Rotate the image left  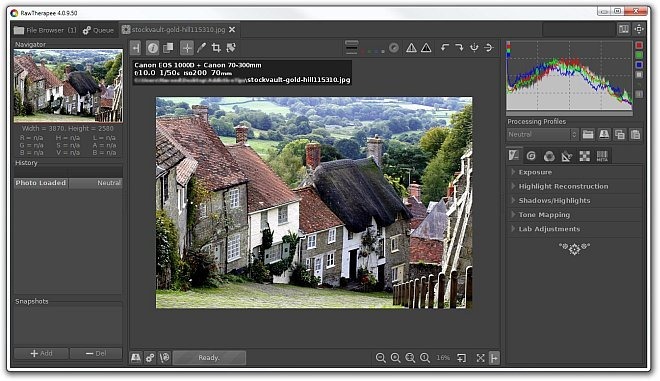(x=445, y=48)
